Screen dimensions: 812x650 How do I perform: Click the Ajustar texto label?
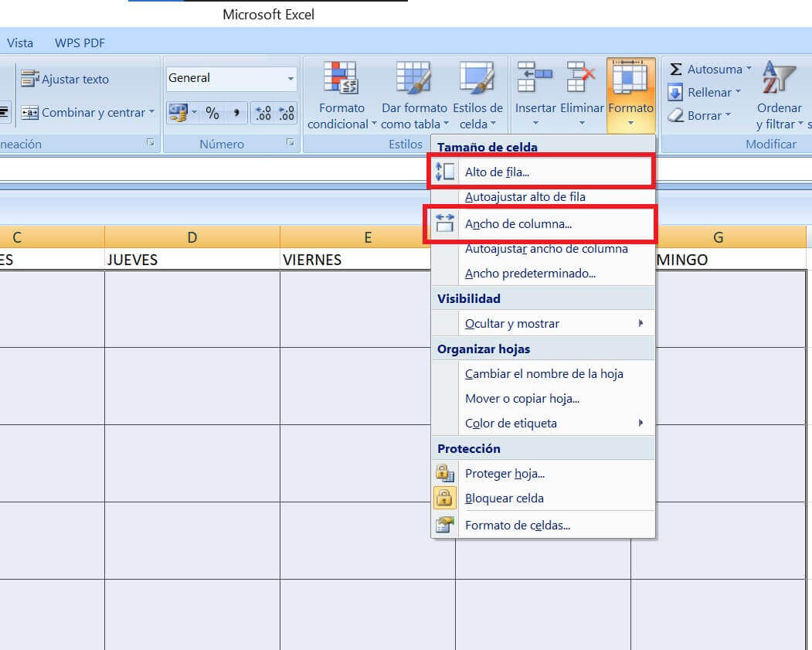pos(76,80)
